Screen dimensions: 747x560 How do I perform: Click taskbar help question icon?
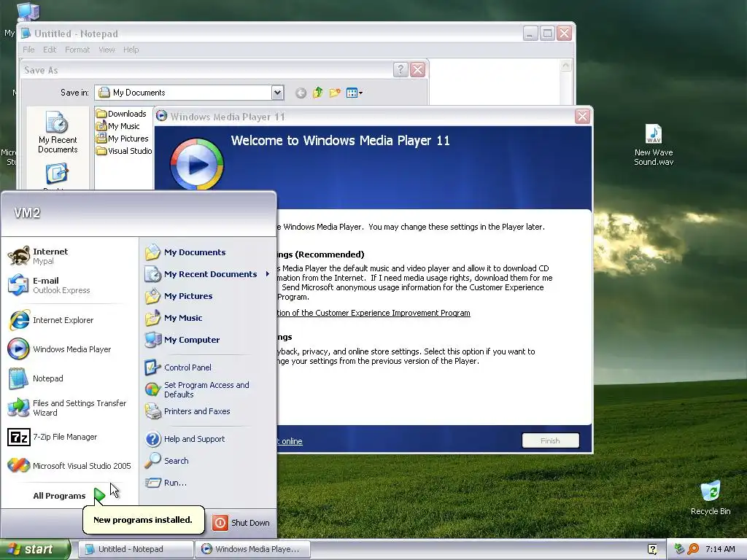click(653, 549)
